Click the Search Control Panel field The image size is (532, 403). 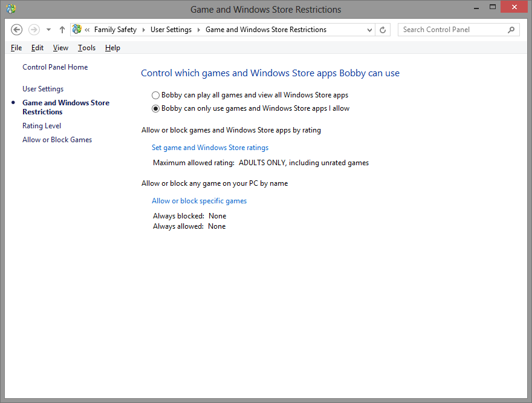(454, 30)
